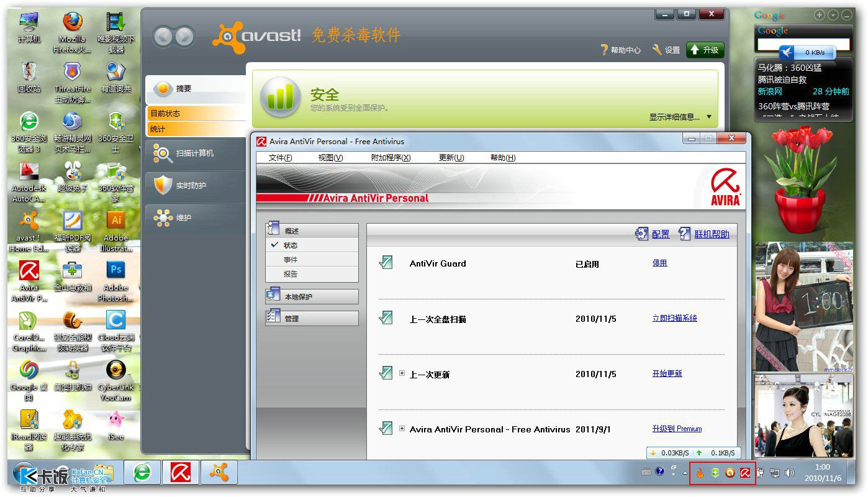Select the CorelDRAW Graphics desktop icon
Screen dimensions: 868x497
click(29, 331)
